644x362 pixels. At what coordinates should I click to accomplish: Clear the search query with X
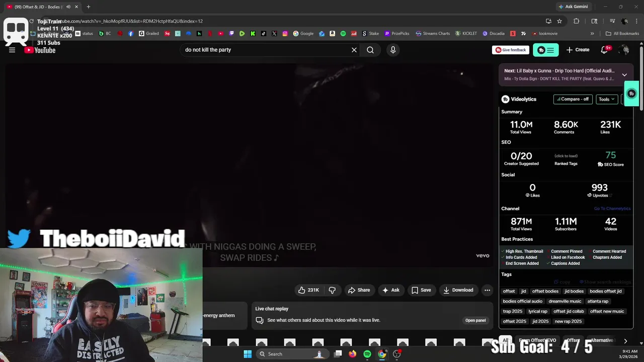(x=354, y=50)
